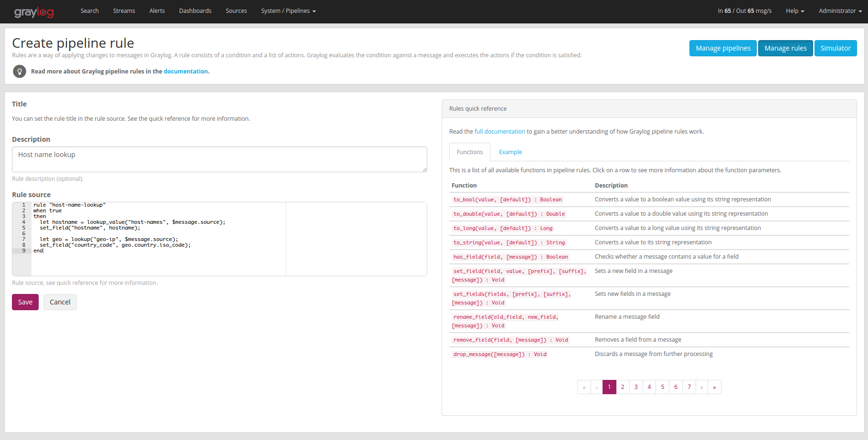Save the pipeline rule
This screenshot has width=868, height=440.
click(25, 302)
